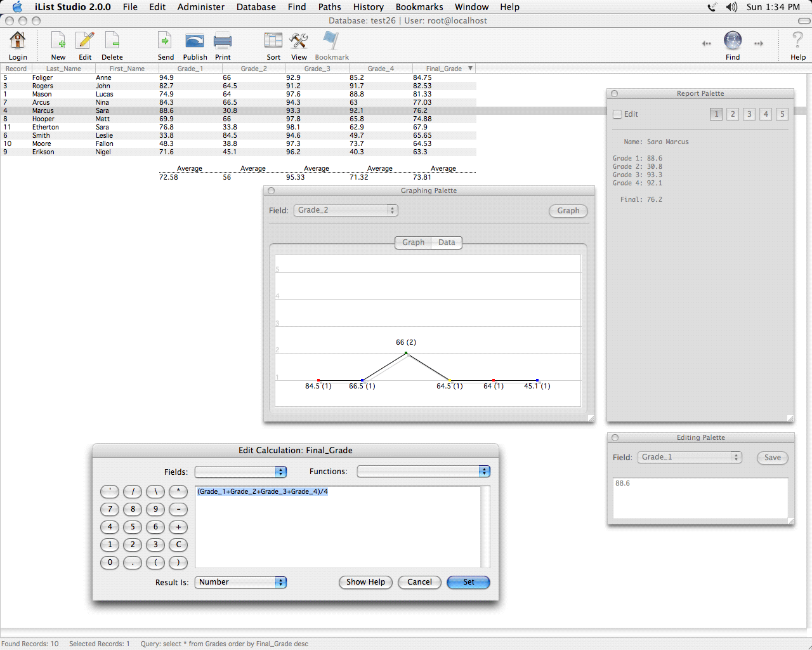Go back with the left arrow

coord(707,44)
